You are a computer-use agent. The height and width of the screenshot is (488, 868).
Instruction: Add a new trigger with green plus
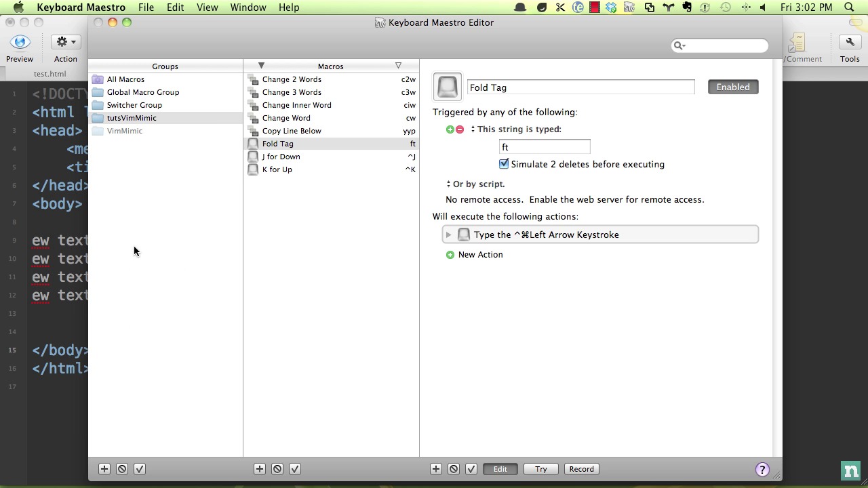pos(450,129)
